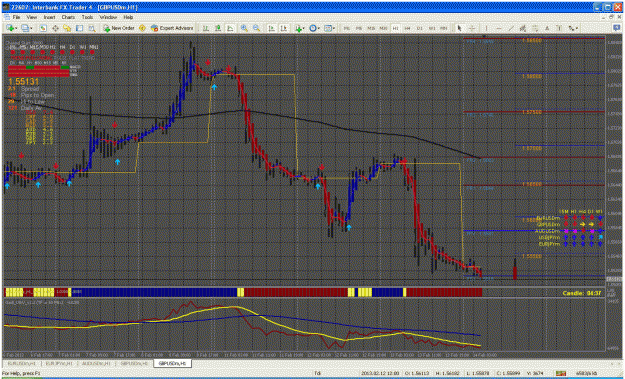Select the M1 timeframe button
The width and height of the screenshot is (625, 379).
pyautogui.click(x=347, y=28)
